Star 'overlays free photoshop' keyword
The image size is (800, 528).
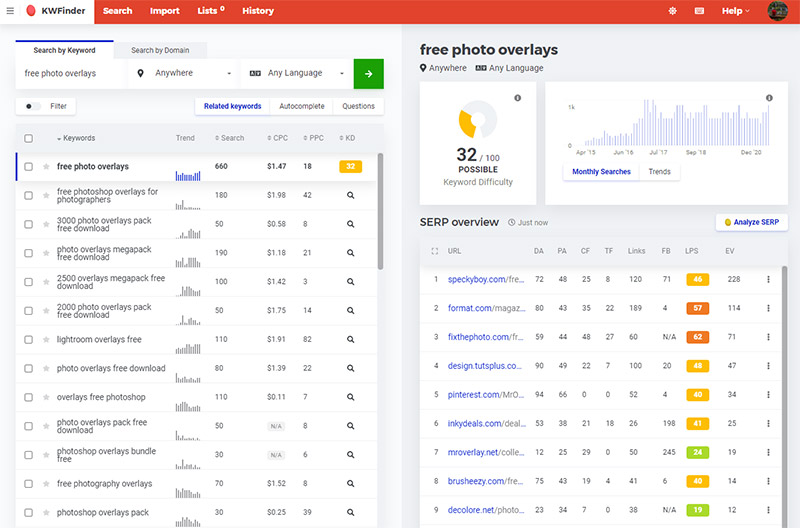point(46,397)
